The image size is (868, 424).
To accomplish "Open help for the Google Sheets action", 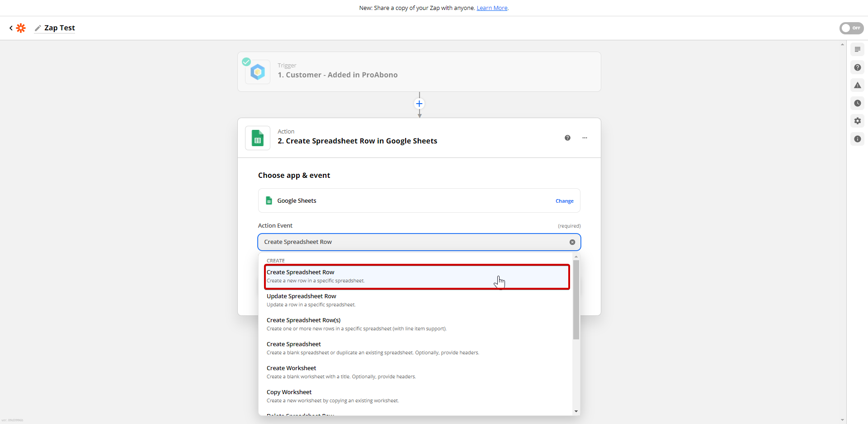I will click(567, 138).
